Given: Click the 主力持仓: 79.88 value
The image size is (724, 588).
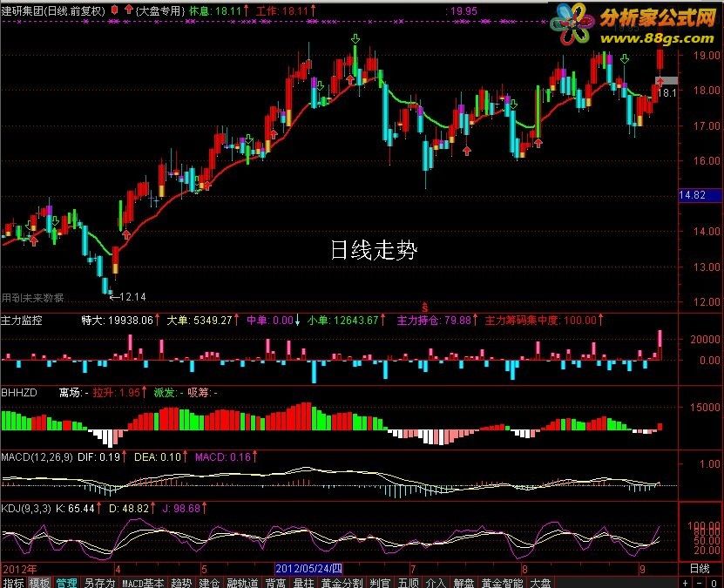Looking at the screenshot, I should click(x=436, y=320).
